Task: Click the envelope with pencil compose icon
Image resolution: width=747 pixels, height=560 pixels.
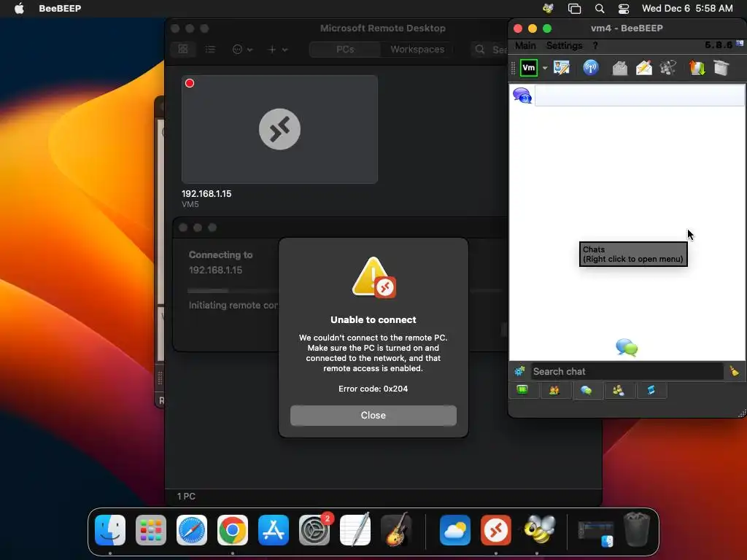Action: point(643,68)
